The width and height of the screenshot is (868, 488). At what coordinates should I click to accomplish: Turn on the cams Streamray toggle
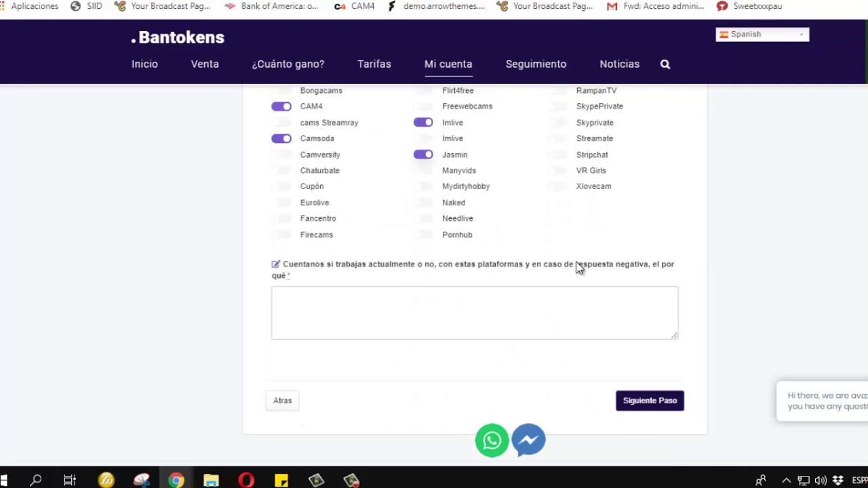pos(281,123)
